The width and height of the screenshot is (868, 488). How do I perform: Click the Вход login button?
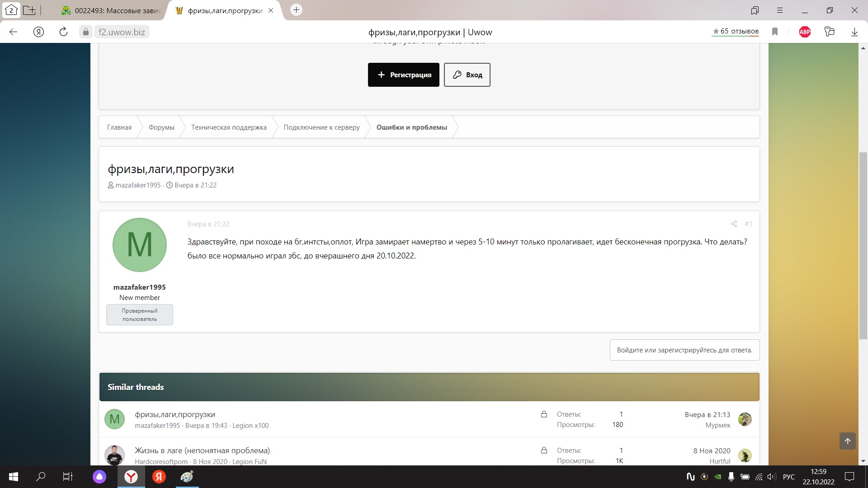coord(467,75)
